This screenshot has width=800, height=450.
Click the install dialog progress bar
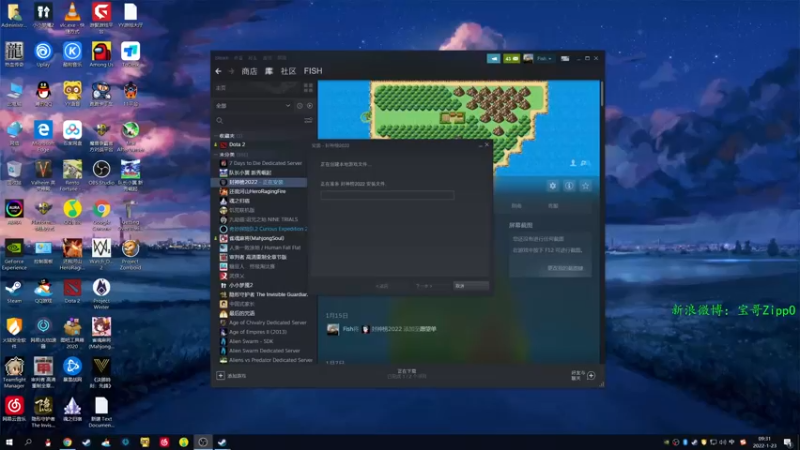(387, 195)
